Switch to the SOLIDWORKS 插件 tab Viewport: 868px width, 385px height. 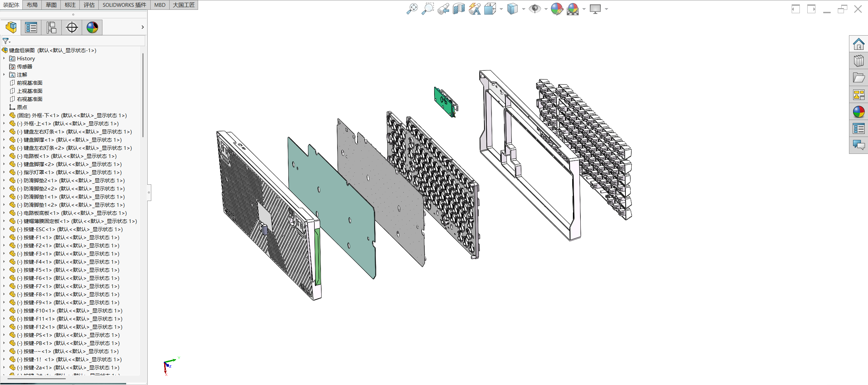[124, 5]
